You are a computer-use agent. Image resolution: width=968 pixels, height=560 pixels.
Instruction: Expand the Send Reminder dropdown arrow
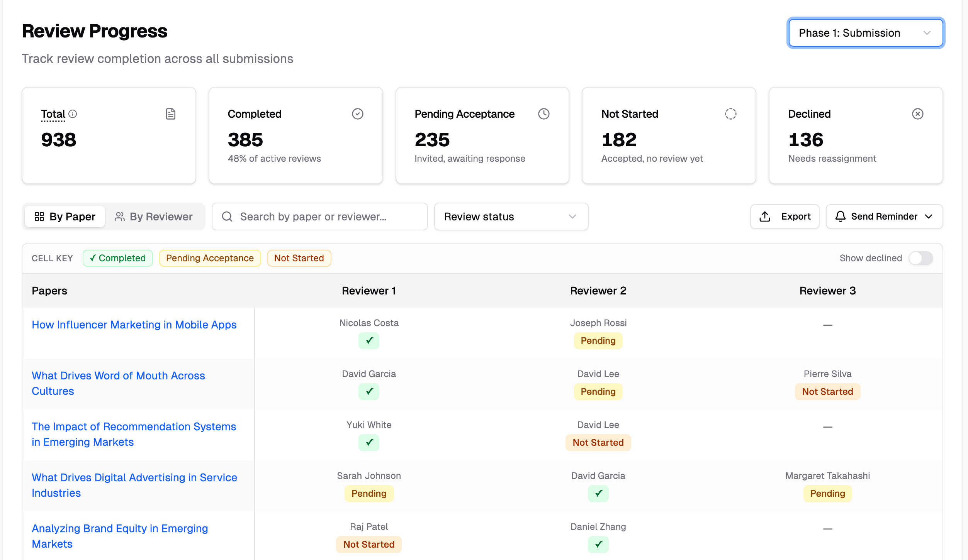(x=929, y=217)
